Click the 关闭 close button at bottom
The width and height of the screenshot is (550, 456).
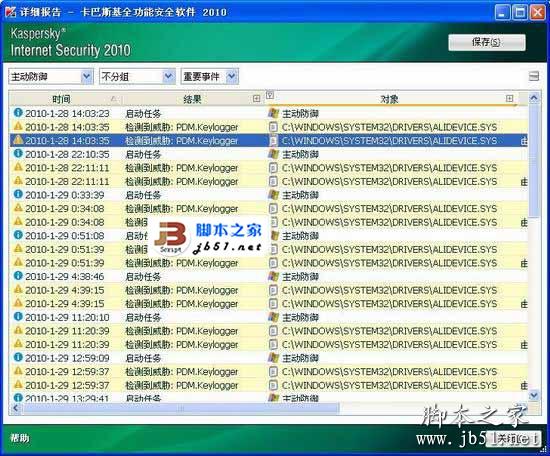[x=513, y=438]
